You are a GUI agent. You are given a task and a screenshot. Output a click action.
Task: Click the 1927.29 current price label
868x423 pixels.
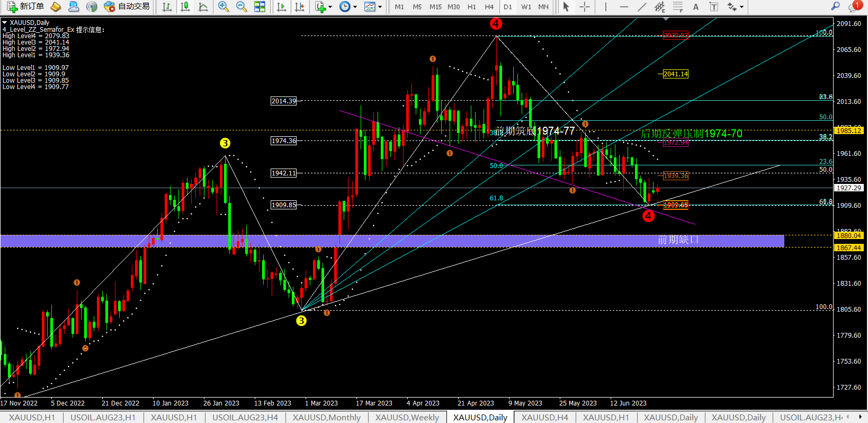(849, 188)
